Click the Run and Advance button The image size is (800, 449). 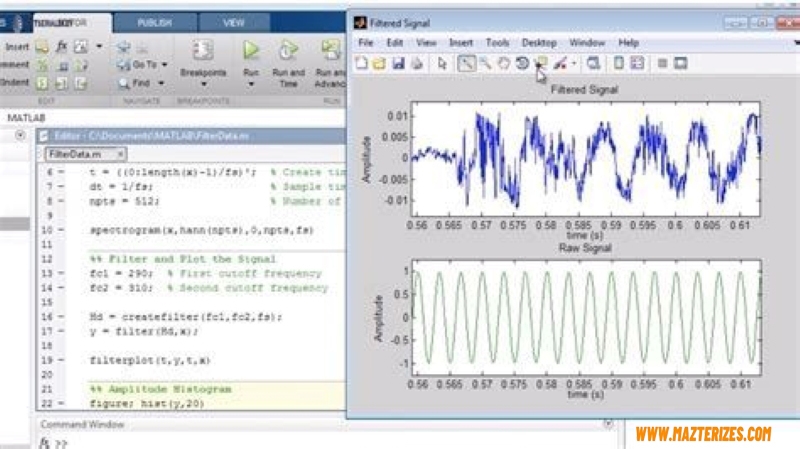click(331, 63)
